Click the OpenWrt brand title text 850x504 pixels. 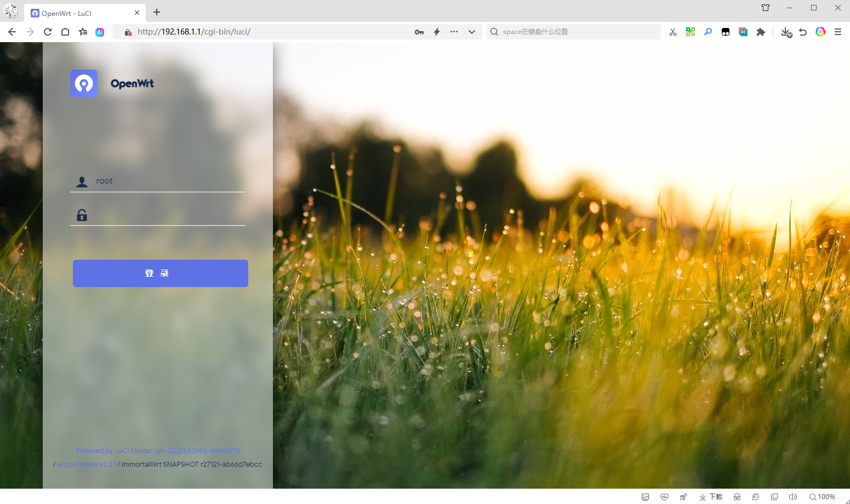click(x=132, y=83)
